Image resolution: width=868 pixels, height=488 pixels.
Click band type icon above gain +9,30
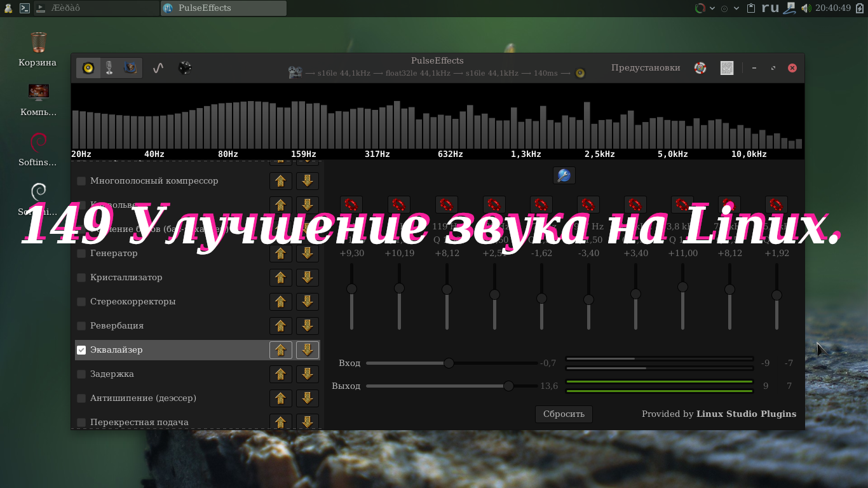(351, 204)
